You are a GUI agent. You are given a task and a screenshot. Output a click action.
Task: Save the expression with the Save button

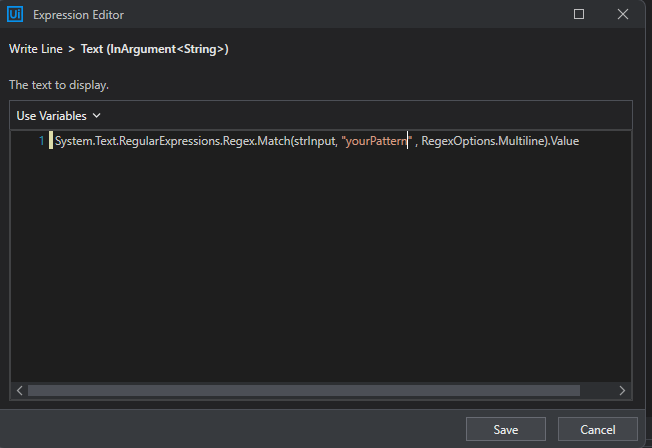[x=506, y=429]
